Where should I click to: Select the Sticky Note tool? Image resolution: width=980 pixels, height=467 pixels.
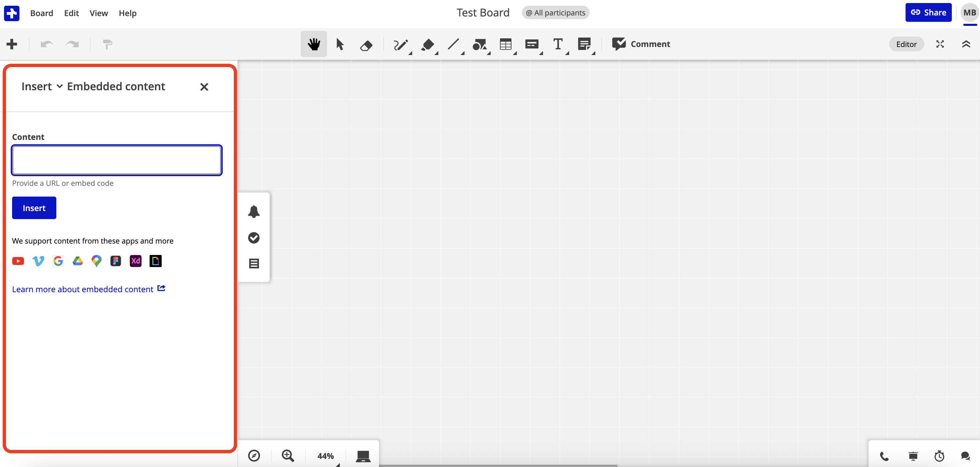pos(585,44)
